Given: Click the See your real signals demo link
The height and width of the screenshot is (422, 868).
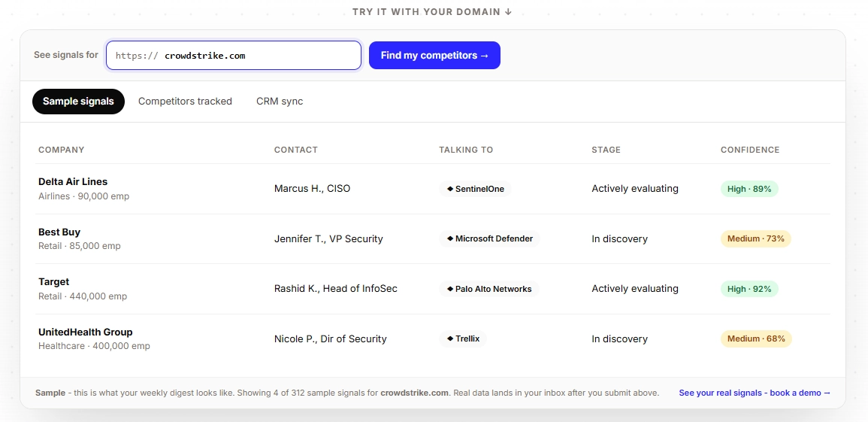Looking at the screenshot, I should [755, 393].
